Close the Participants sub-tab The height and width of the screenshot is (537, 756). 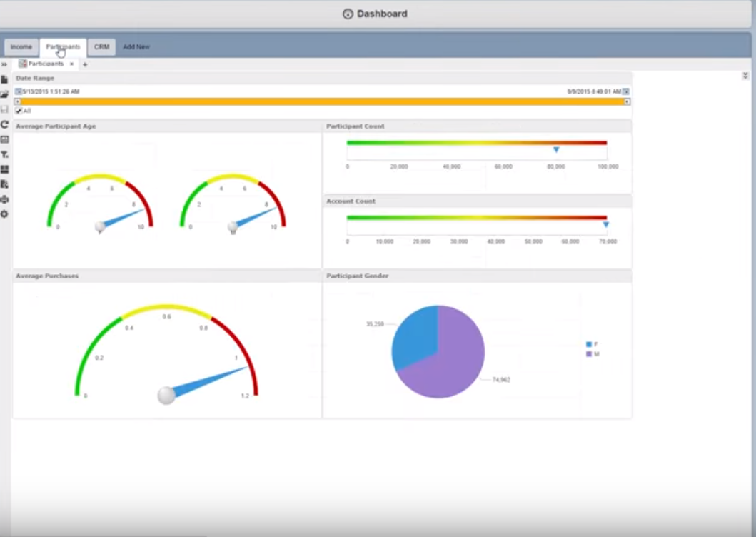point(72,64)
